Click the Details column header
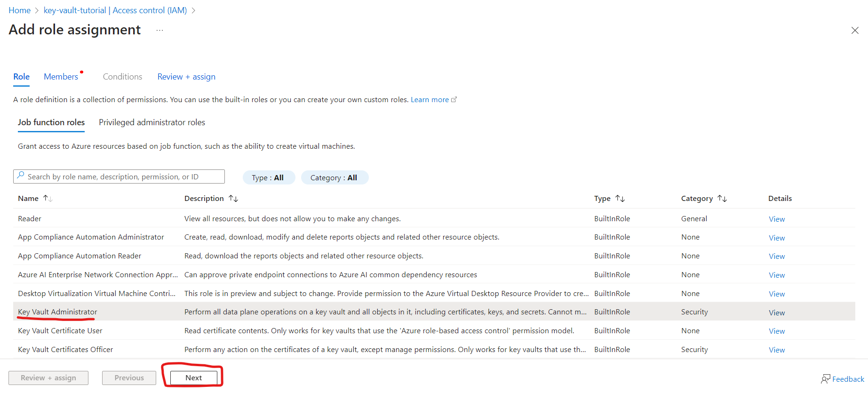 [x=780, y=199]
